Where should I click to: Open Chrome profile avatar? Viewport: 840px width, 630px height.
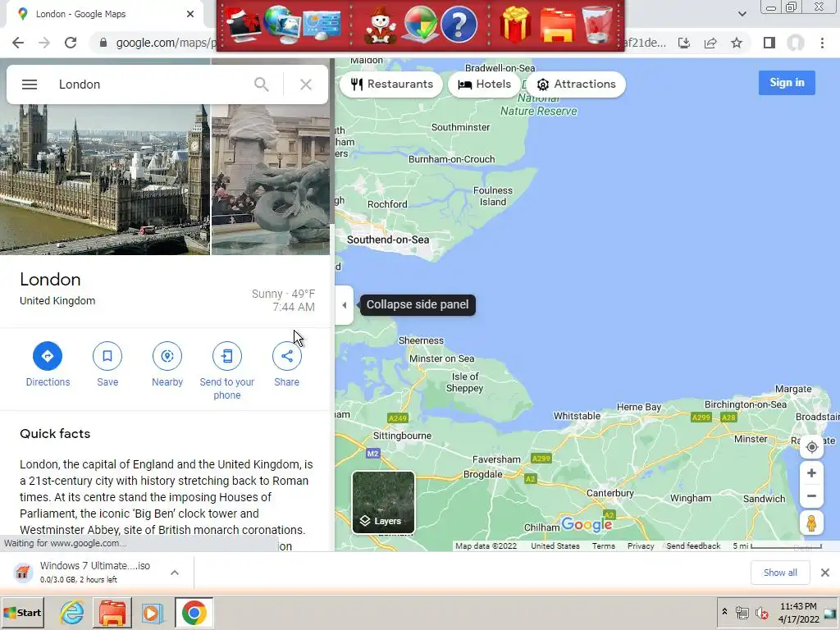click(796, 43)
